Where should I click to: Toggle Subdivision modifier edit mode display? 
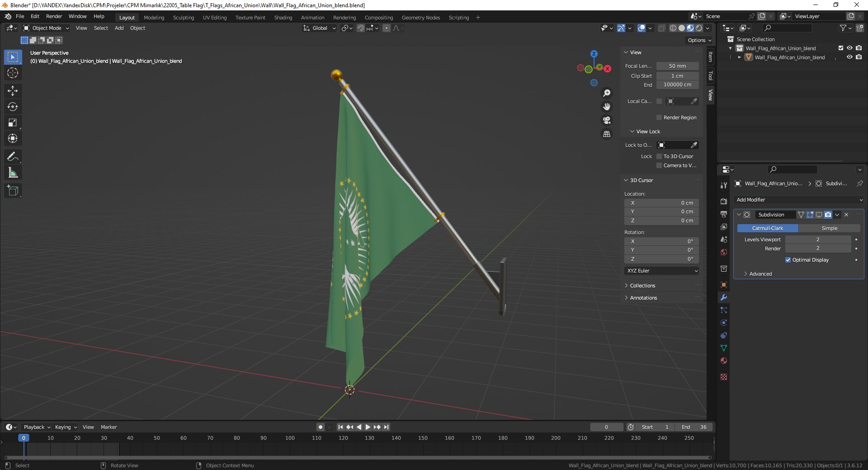[x=810, y=215]
